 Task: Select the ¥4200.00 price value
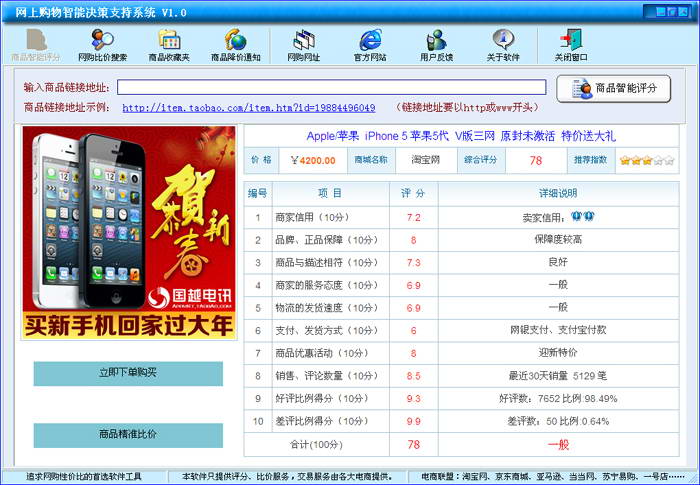[x=313, y=160]
